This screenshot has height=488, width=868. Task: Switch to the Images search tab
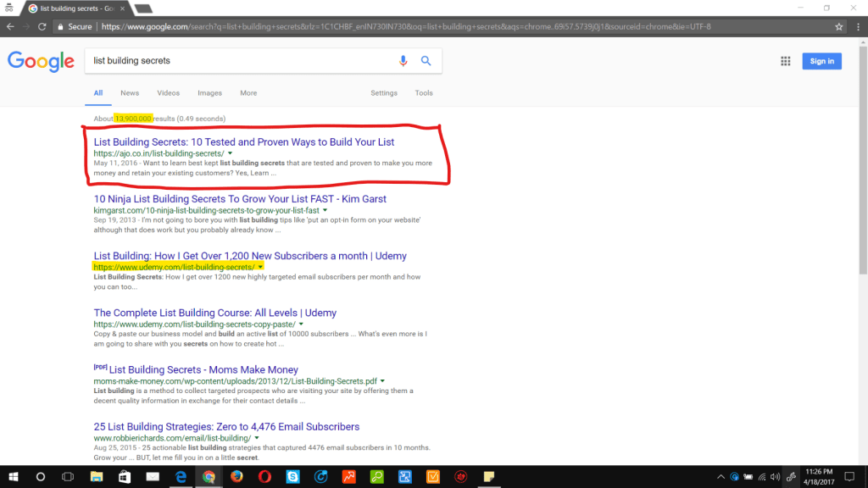click(209, 92)
